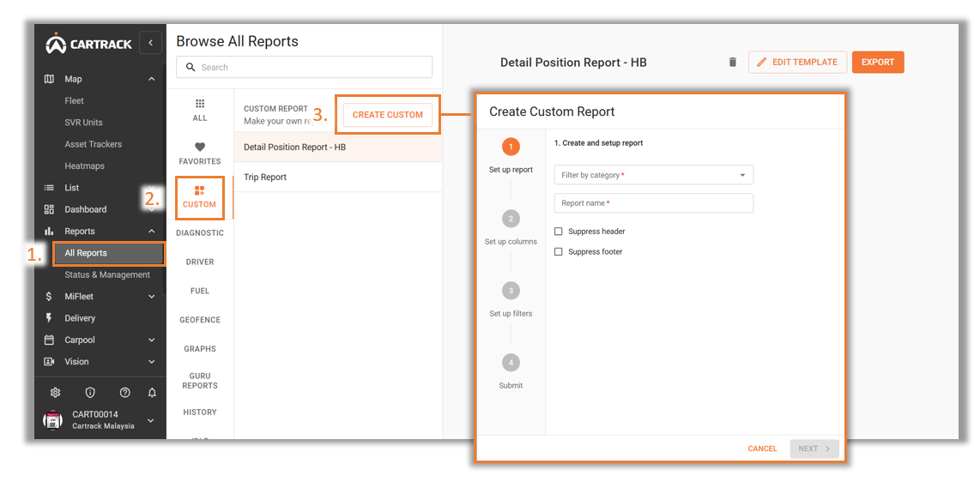
Task: Click the CREATE CUSTOM button
Action: (x=388, y=114)
